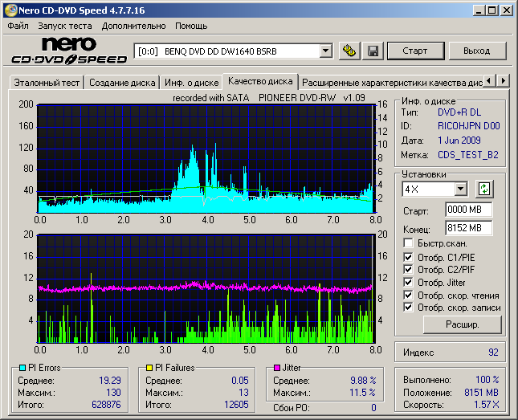518x420 pixels.
Task: Open the Помощь menu
Action: [x=191, y=26]
